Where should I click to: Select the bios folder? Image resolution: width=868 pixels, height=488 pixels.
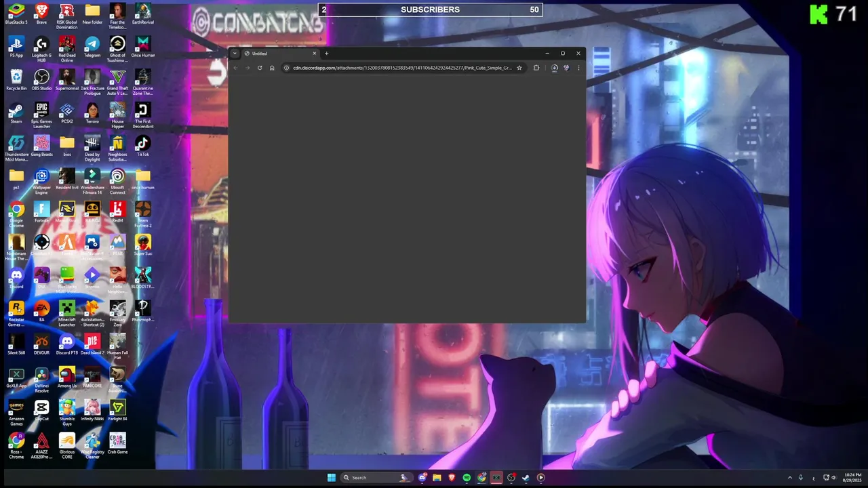66,146
